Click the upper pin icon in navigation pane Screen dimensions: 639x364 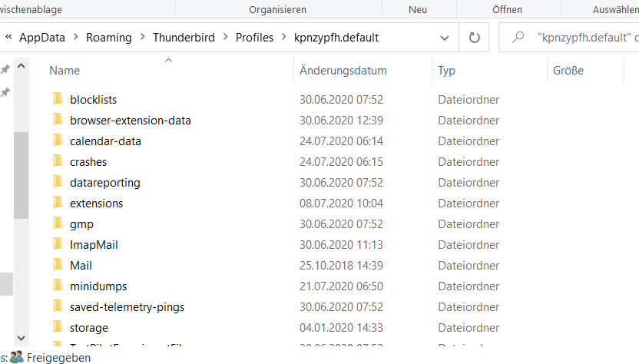pyautogui.click(x=5, y=69)
